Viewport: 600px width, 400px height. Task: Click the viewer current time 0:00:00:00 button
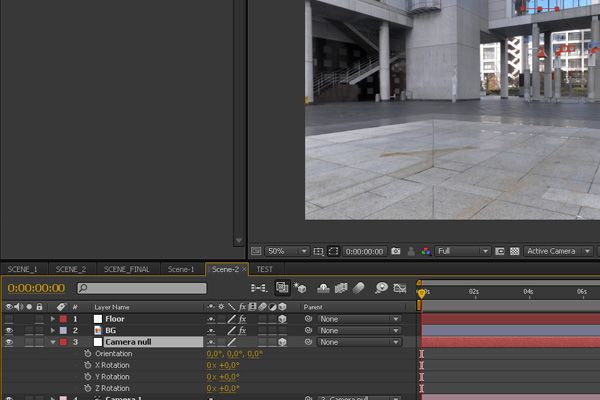point(364,251)
